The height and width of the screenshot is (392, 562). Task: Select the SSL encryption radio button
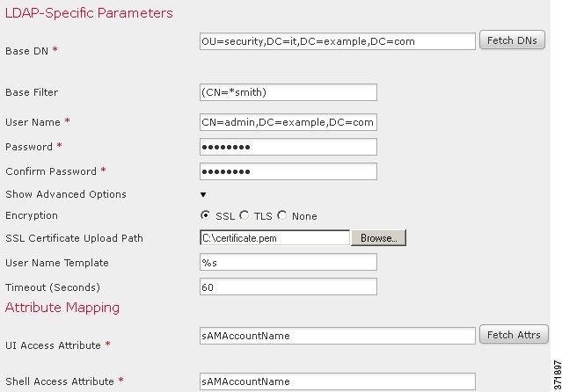pyautogui.click(x=205, y=215)
